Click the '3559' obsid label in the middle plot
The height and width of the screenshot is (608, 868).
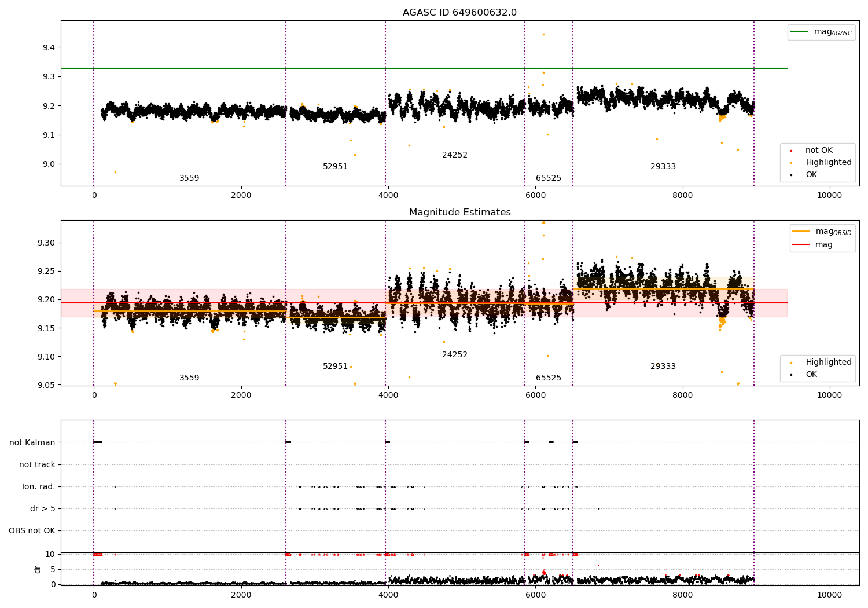[x=189, y=378]
